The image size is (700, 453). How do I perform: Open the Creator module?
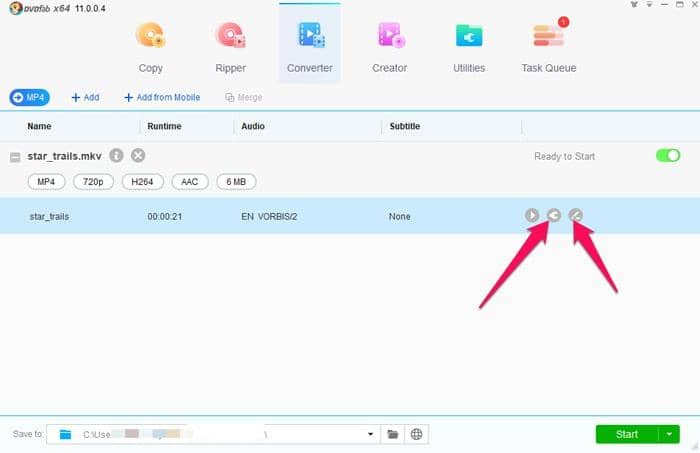(390, 48)
